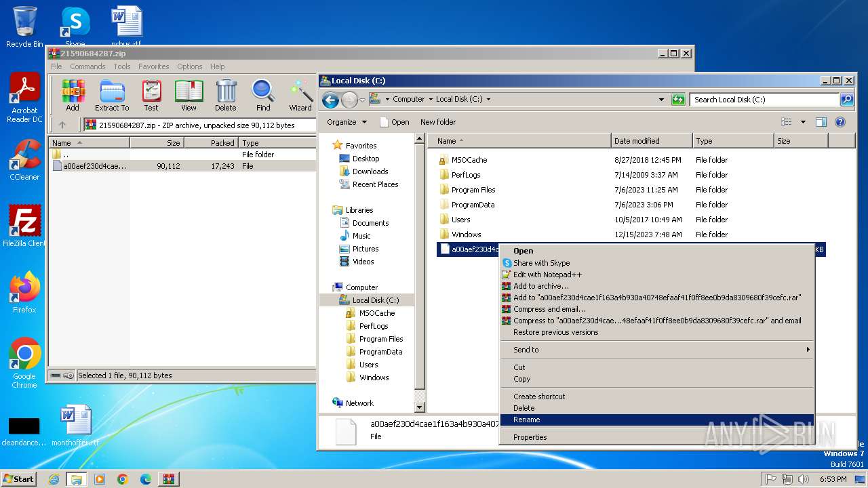Open FileZilla Client desktop shortcut
The width and height of the screenshot is (868, 488).
(24, 226)
